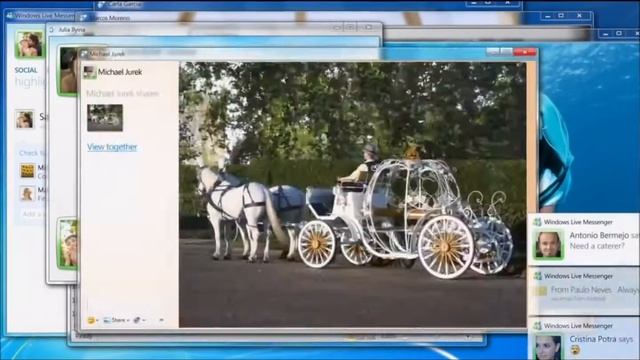Click the Share photo icon
Screen dimensions: 640x360
pos(107,320)
